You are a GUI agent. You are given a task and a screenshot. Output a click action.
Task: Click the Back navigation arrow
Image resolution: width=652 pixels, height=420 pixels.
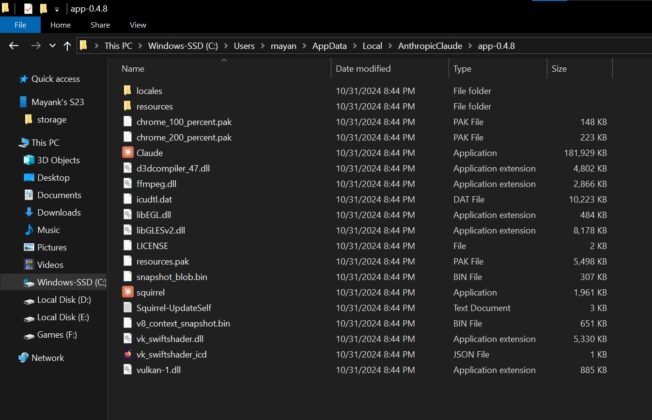[13, 46]
